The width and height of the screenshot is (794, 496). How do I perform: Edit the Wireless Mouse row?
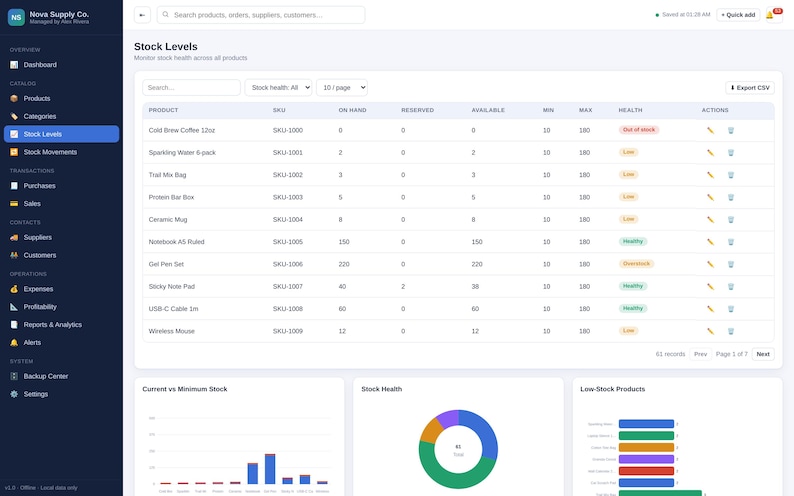pyautogui.click(x=710, y=331)
